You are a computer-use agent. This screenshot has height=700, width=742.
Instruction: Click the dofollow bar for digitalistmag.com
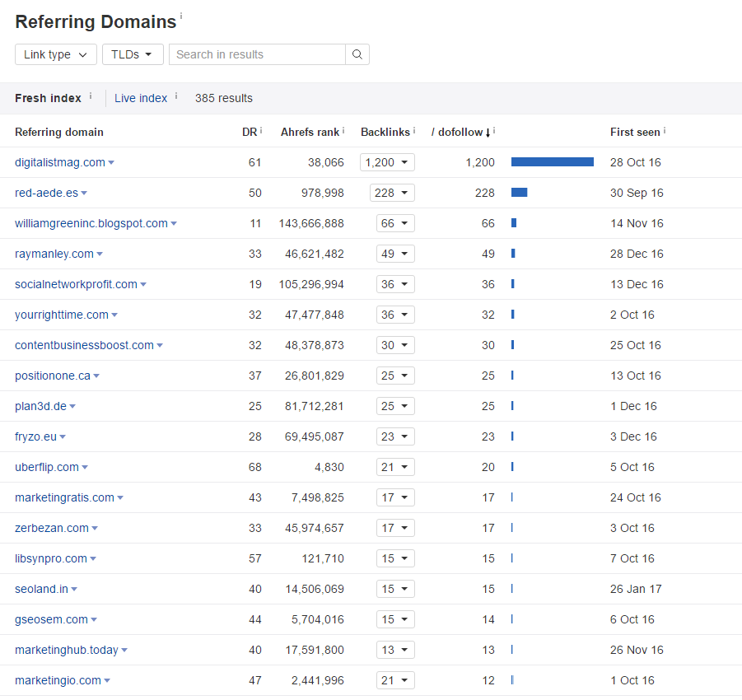pos(553,162)
